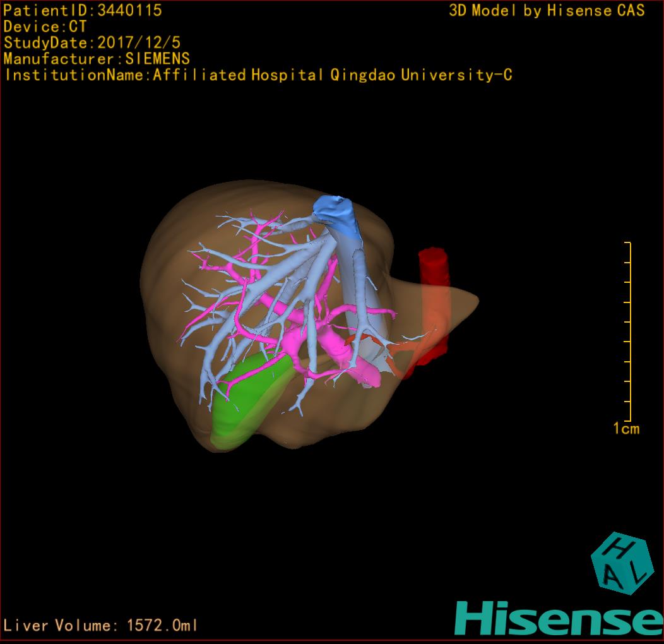
Task: Click the 'Device:CT' text
Action: click(x=45, y=27)
